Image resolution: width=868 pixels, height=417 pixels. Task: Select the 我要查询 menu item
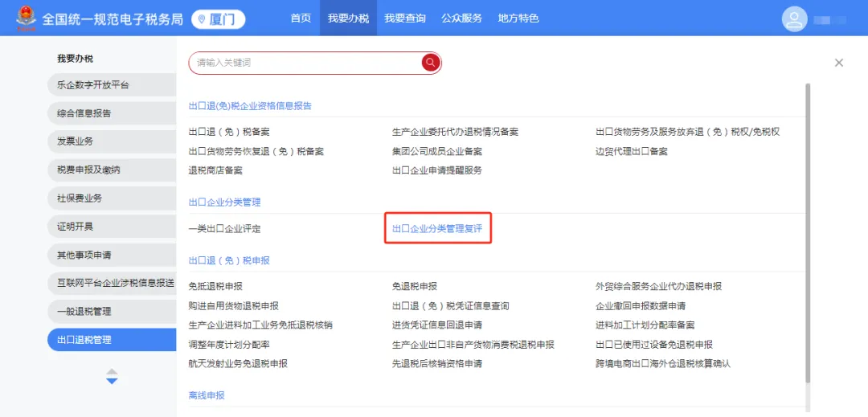point(405,18)
